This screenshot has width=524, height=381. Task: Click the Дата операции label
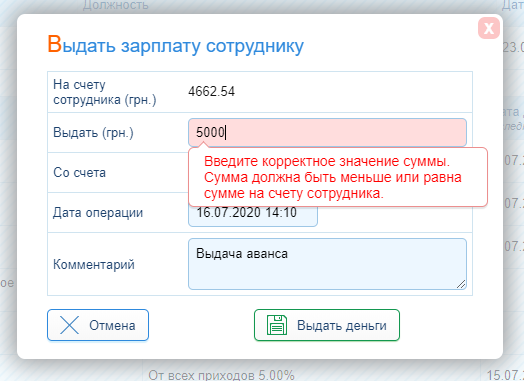point(98,213)
